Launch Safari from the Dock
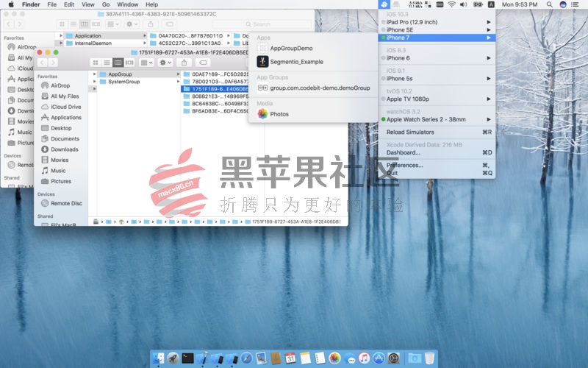The height and width of the screenshot is (368, 588). (x=246, y=358)
